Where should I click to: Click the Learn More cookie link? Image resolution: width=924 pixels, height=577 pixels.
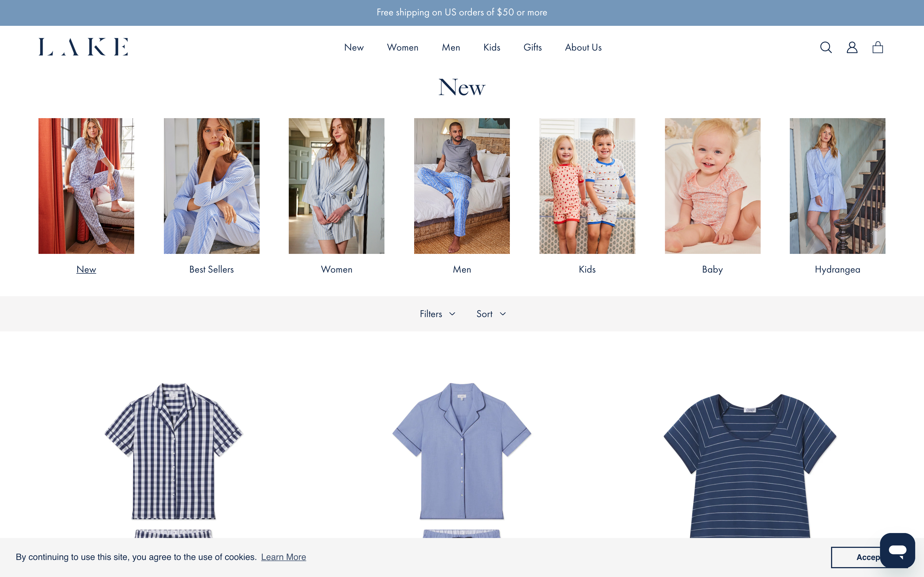pos(283,557)
